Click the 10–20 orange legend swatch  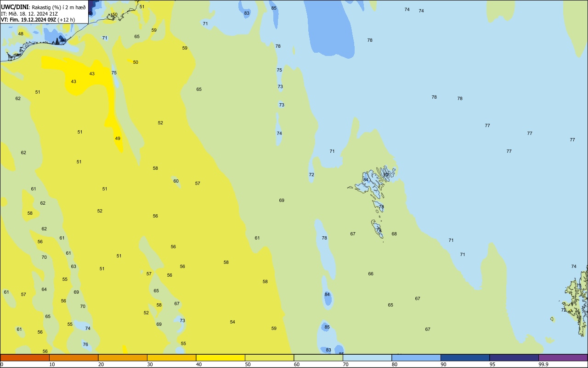point(73,357)
